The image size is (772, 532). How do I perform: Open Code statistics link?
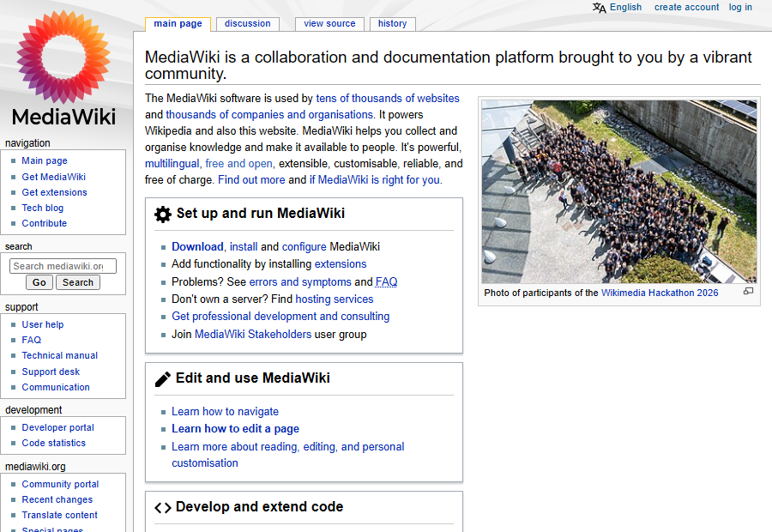[x=54, y=443]
